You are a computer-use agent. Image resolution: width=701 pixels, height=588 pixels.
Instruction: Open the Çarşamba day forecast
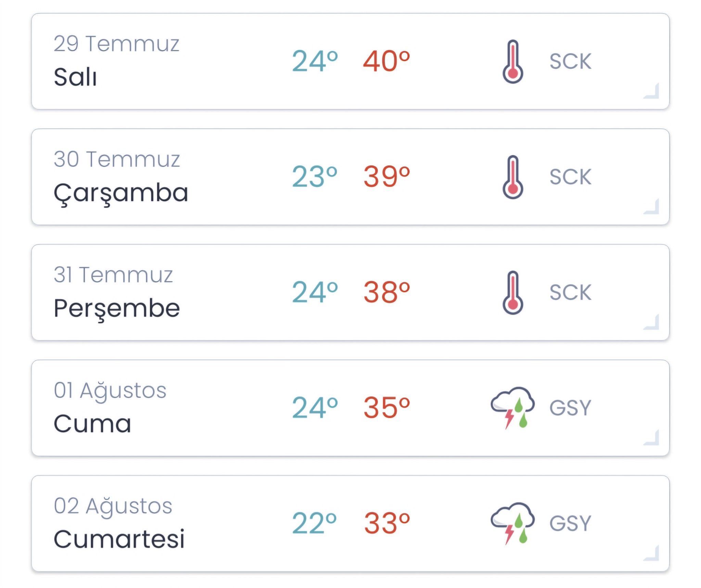pyautogui.click(x=121, y=193)
